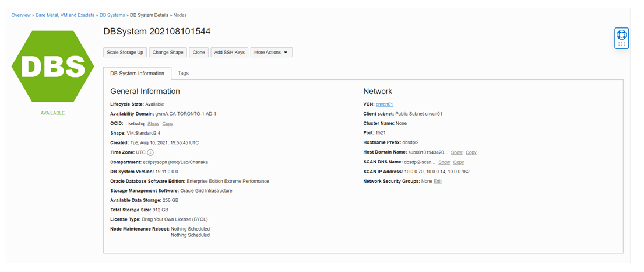Open DB Systems breadcrumb link
Viewport: 644px width, 272px height.
112,15
